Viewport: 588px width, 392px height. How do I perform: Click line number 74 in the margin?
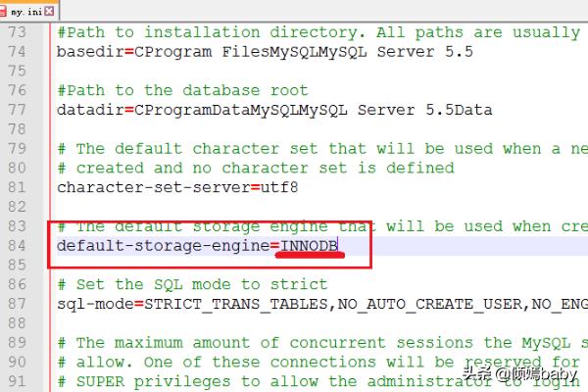point(17,51)
